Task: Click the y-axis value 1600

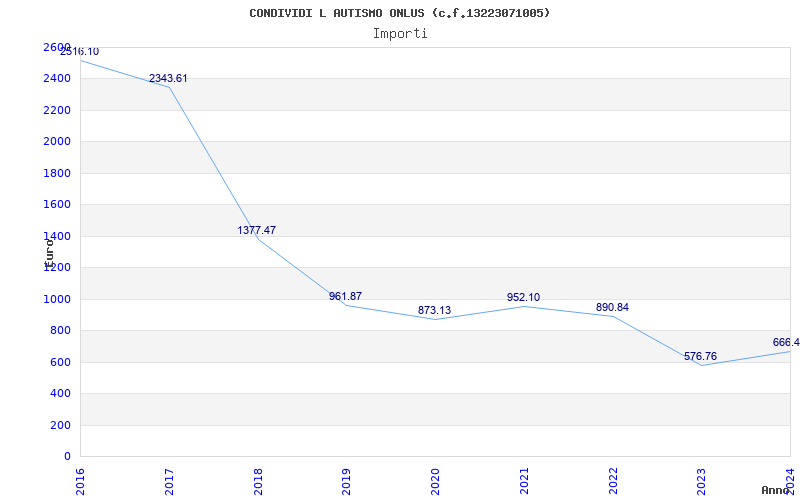Action: (57, 205)
